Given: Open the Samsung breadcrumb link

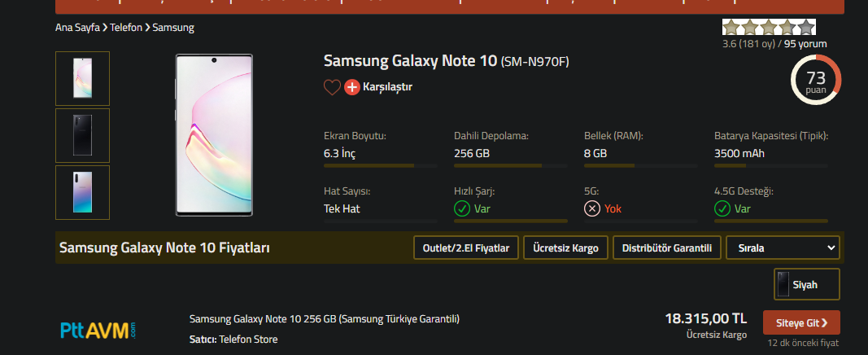Looking at the screenshot, I should (173, 28).
